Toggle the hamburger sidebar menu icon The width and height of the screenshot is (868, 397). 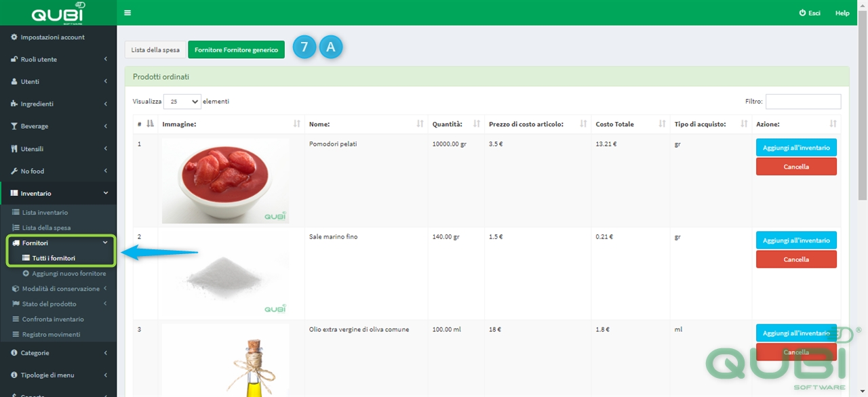(127, 13)
